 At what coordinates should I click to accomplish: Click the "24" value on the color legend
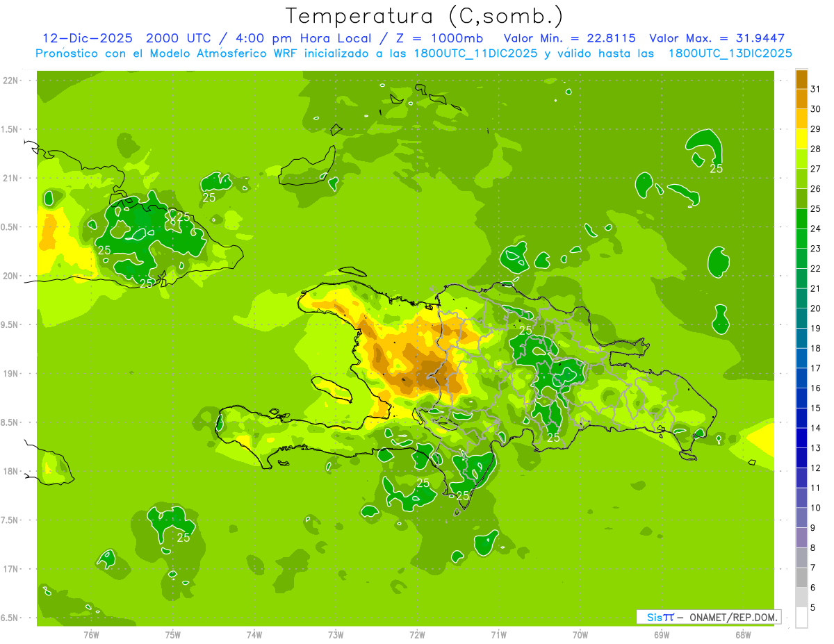coord(817,229)
